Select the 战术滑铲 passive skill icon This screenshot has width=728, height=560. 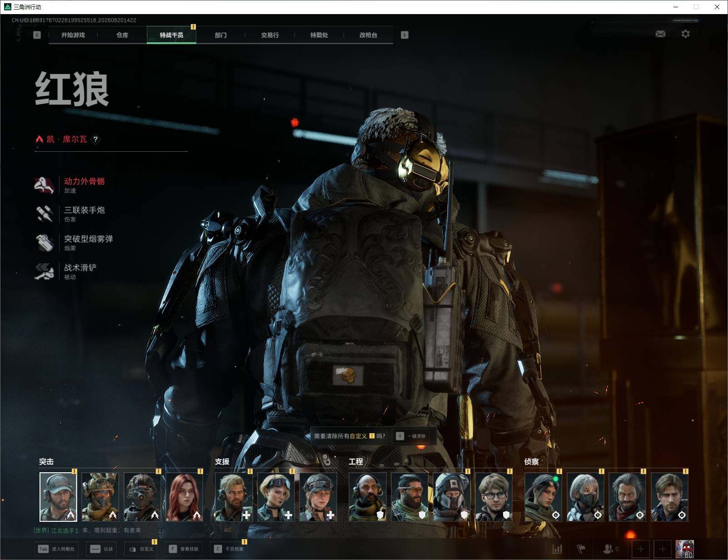click(x=44, y=271)
